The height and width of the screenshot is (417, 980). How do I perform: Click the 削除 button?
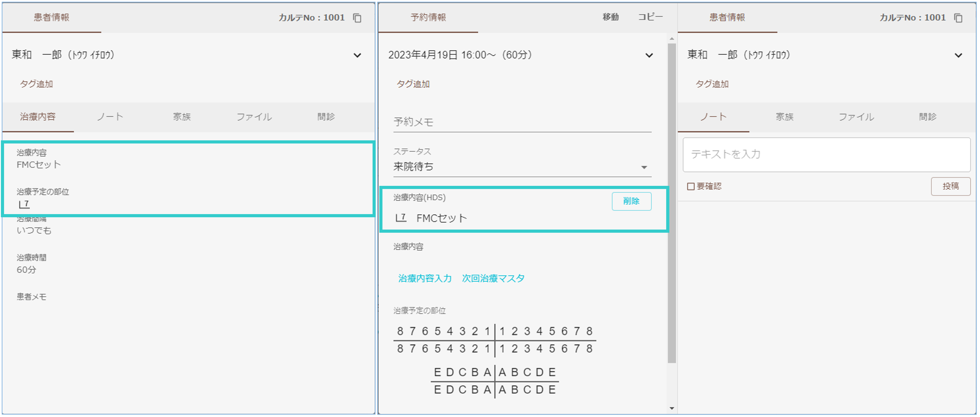631,201
